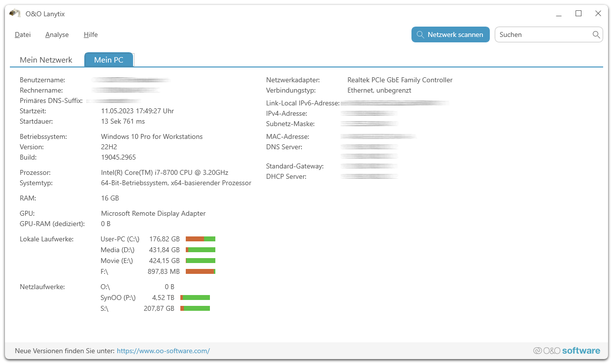Click the Rechnername label

41,90
